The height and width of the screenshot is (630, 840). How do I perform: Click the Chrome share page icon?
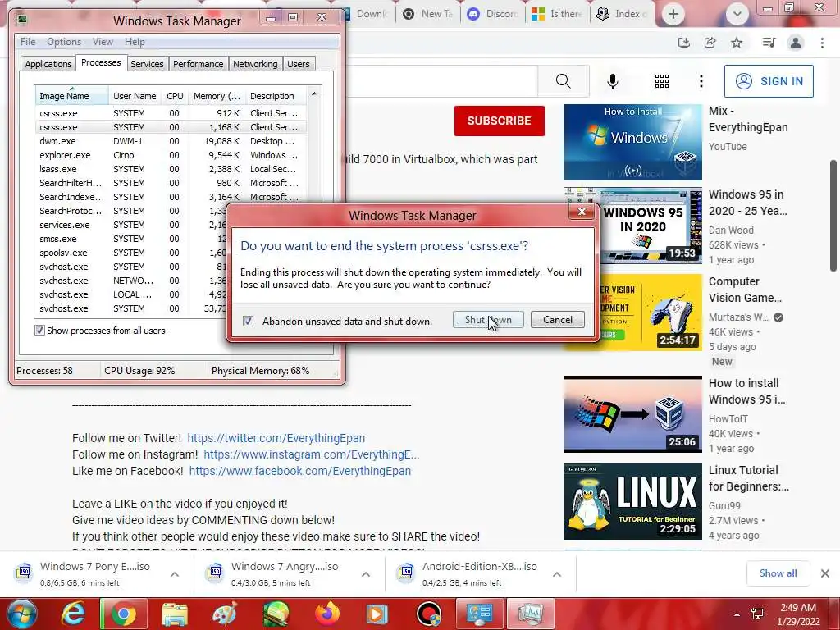[710, 43]
